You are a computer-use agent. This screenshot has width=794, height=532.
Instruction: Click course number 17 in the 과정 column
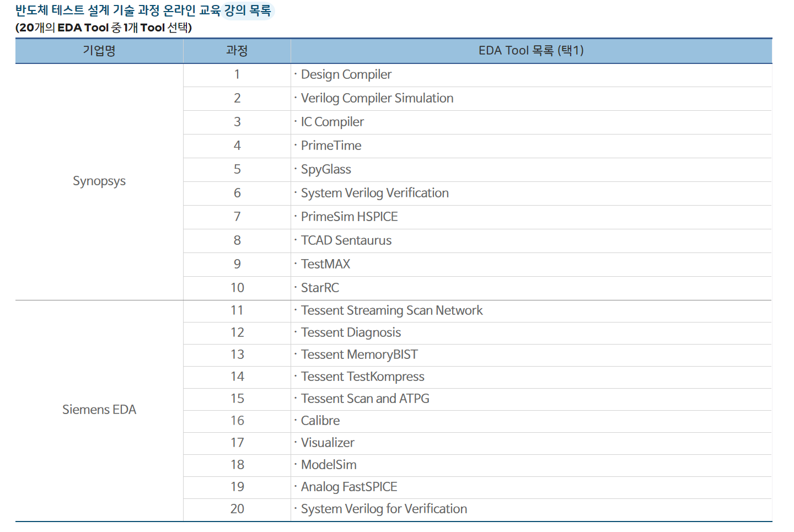point(237,443)
